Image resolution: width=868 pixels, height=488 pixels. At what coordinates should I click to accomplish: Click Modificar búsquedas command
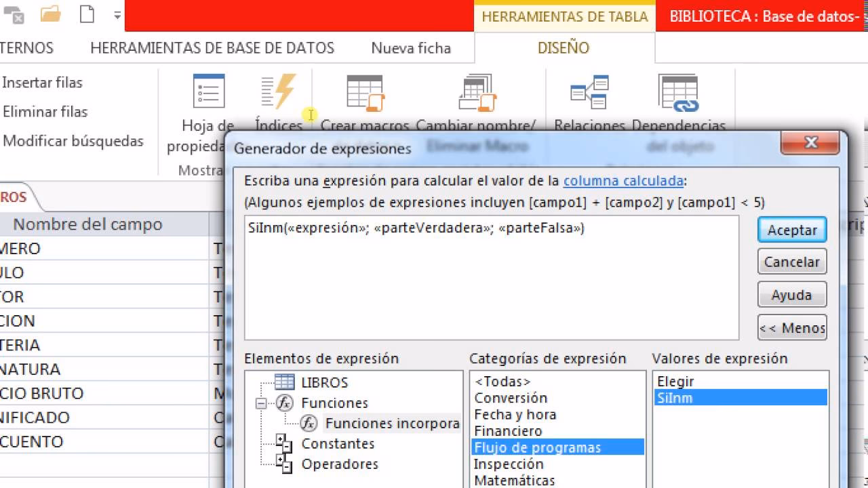73,141
